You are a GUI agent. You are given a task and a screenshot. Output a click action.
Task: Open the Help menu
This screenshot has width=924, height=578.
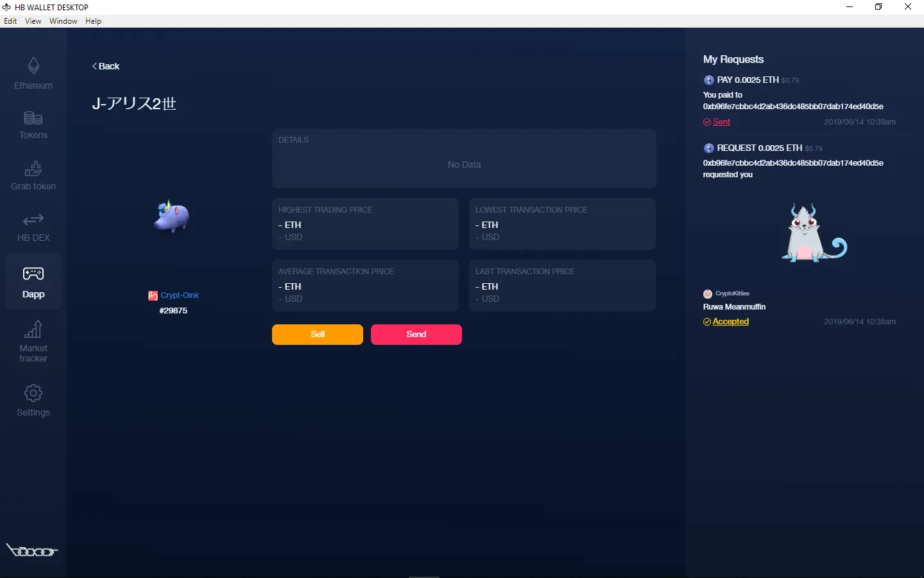93,21
